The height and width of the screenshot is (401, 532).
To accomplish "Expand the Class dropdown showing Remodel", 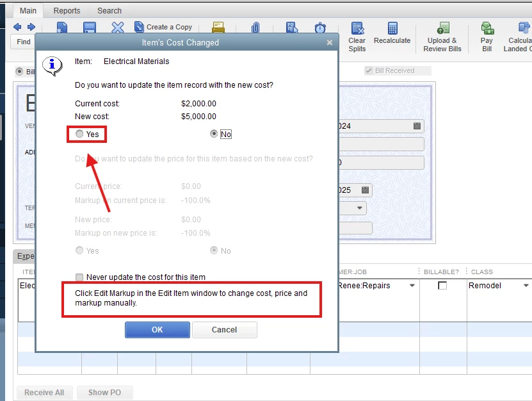I will (526, 286).
